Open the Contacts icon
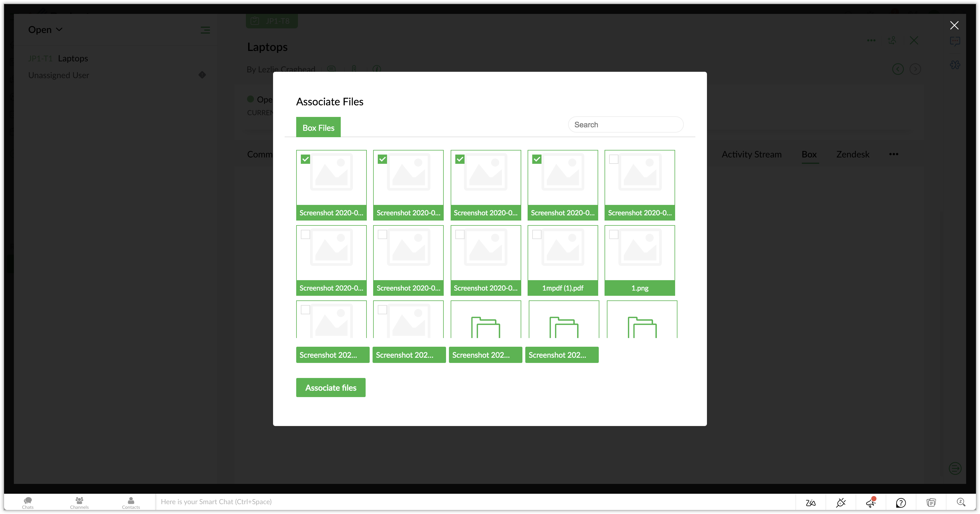Viewport: 980px width, 514px height. pyautogui.click(x=131, y=502)
